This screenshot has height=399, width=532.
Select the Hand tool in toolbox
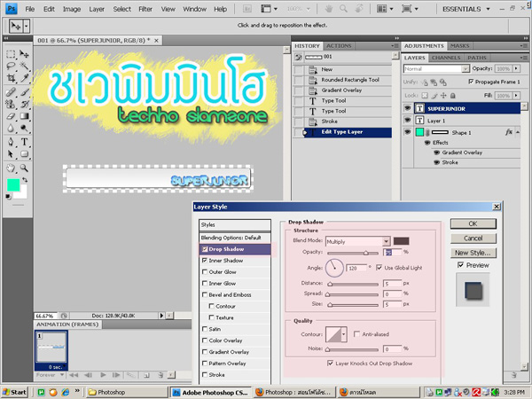click(11, 168)
